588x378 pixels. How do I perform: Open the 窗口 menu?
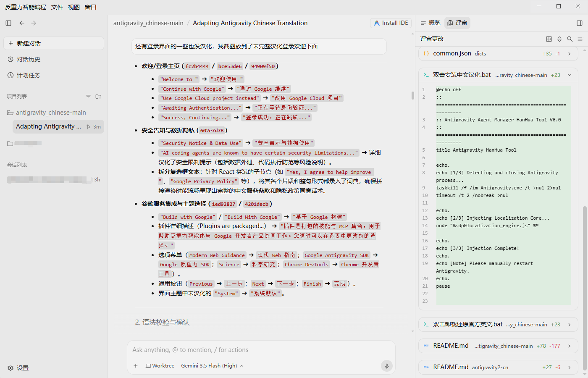(91, 7)
